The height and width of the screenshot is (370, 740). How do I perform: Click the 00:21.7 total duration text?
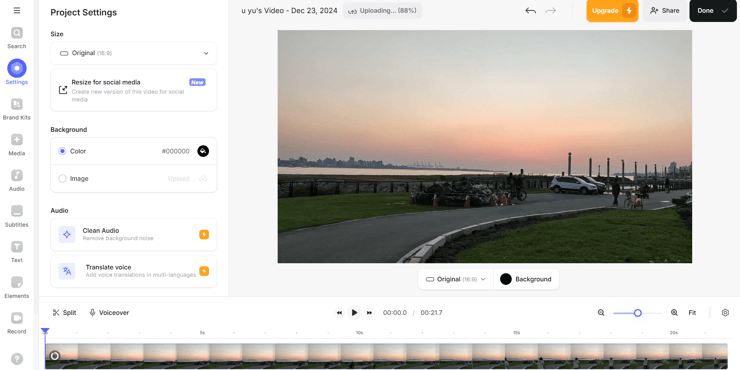coord(431,312)
